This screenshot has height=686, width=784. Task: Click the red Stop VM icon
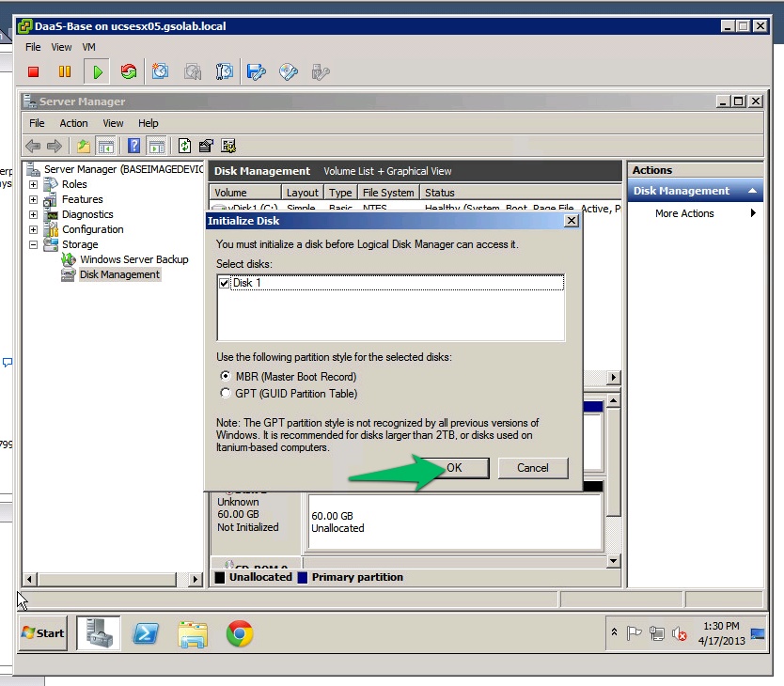coord(34,72)
